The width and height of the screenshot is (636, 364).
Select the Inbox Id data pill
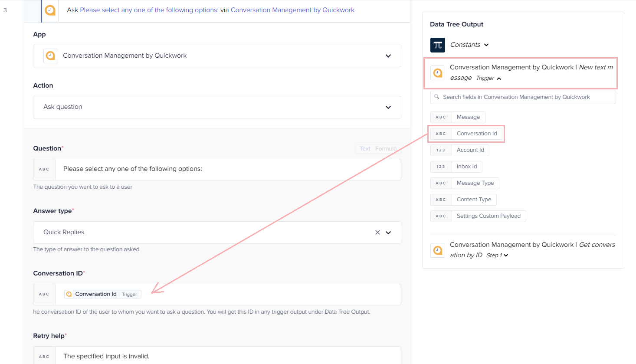point(467,167)
